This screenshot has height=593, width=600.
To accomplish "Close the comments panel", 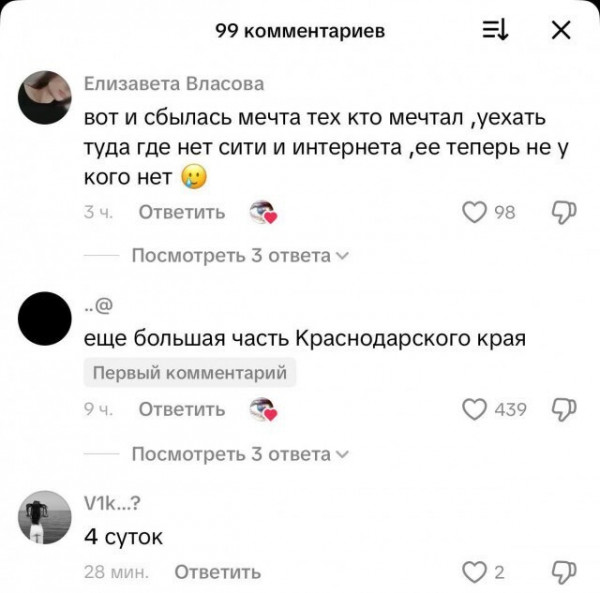I will [561, 30].
